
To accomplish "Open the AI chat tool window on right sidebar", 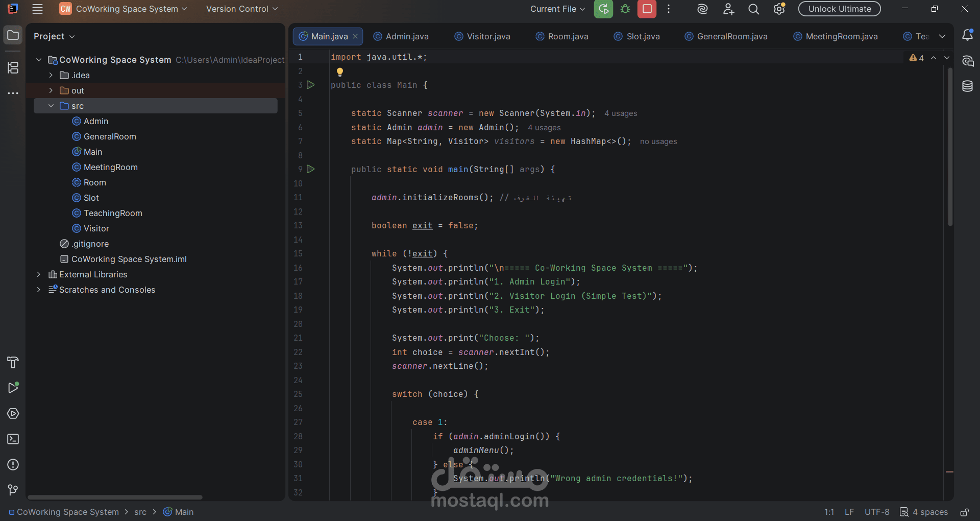I will click(967, 61).
